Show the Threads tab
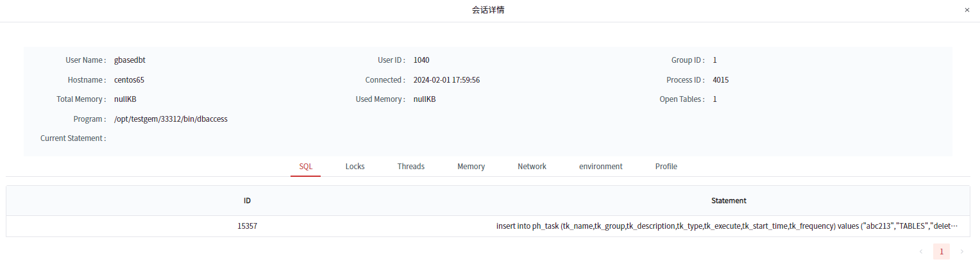The image size is (980, 264). pyautogui.click(x=410, y=167)
